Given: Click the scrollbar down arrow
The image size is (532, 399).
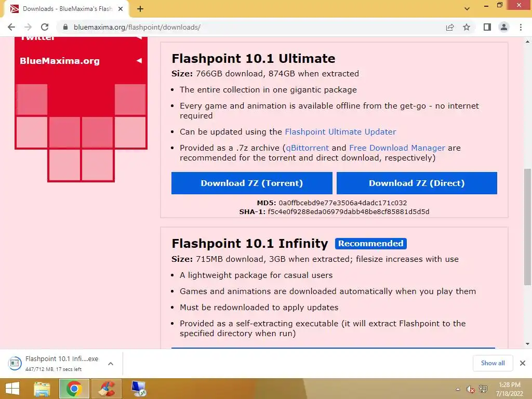Looking at the screenshot, I should tap(528, 344).
